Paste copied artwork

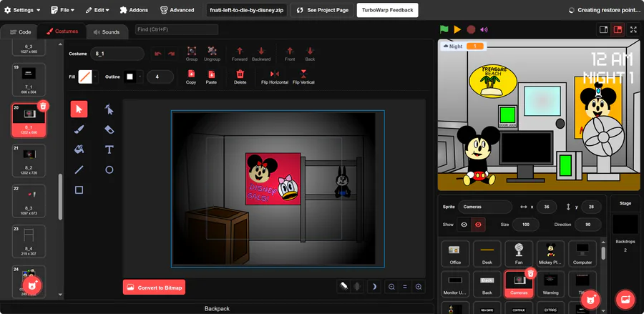tap(211, 77)
